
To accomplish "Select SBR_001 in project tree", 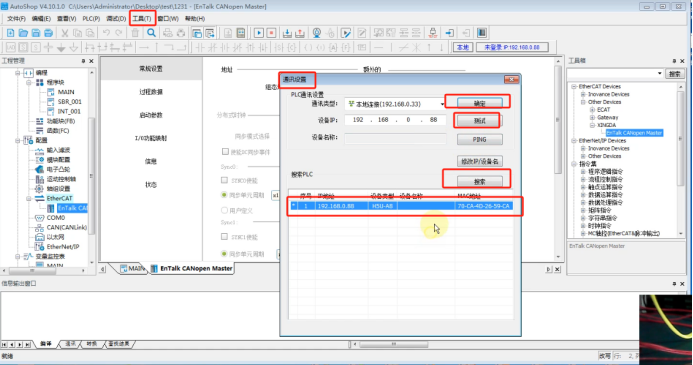I will pos(69,102).
